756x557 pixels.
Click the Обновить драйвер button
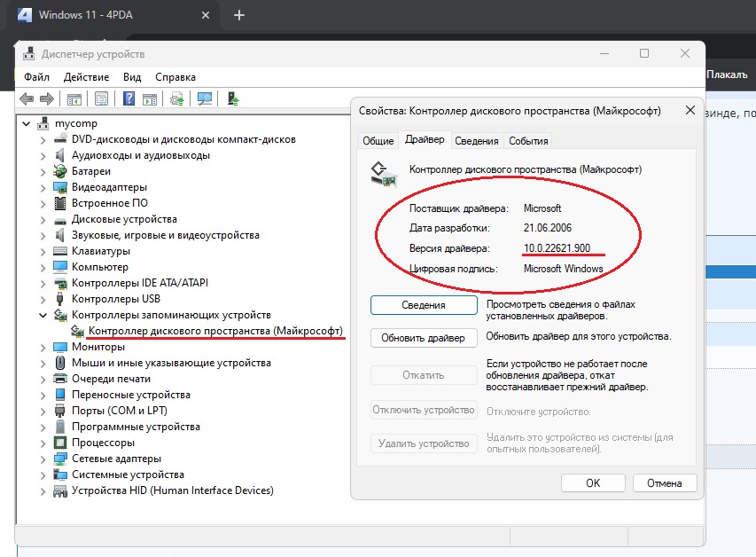424,338
